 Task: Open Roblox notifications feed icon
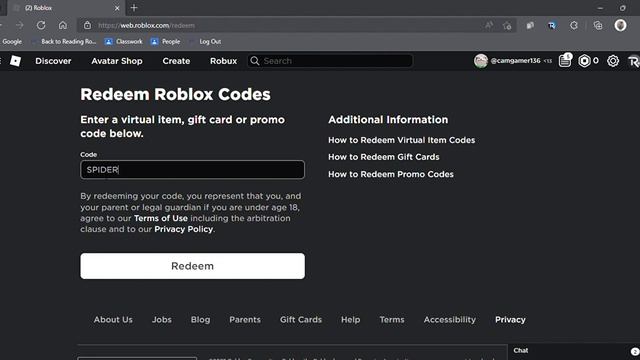click(565, 60)
